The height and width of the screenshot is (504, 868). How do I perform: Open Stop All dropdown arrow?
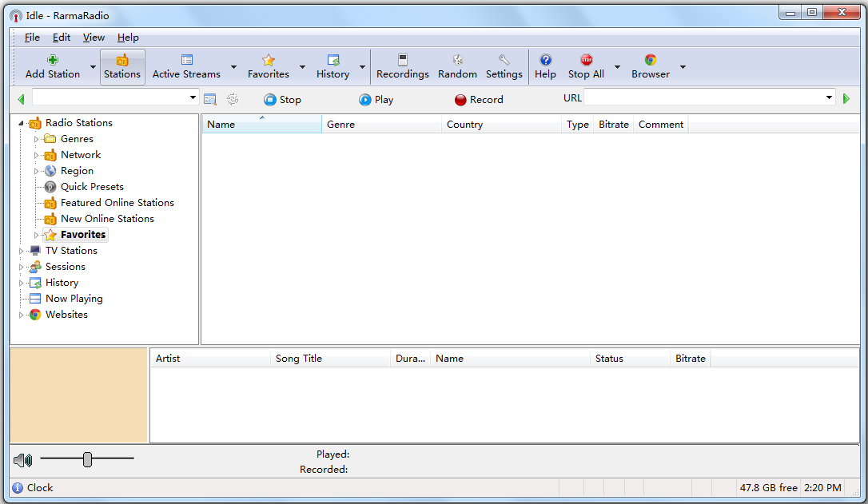617,67
